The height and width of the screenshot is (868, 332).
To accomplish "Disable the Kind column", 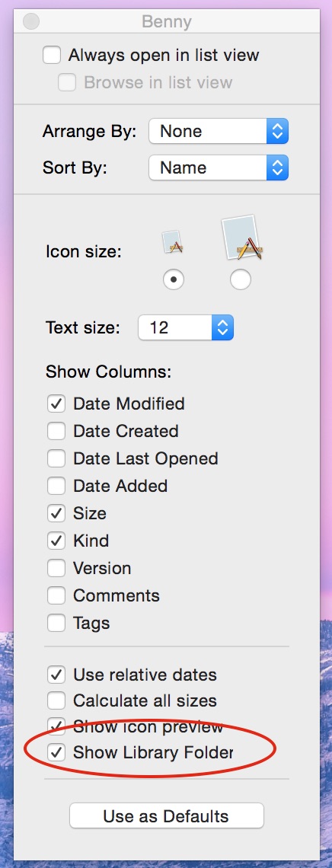I will pyautogui.click(x=56, y=541).
